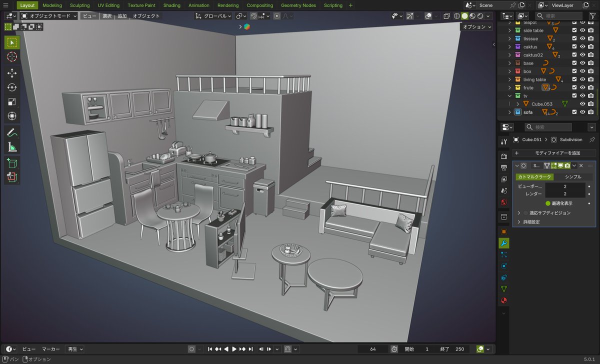Click the ビューポート levels value field
The width and height of the screenshot is (600, 364).
coord(565,186)
